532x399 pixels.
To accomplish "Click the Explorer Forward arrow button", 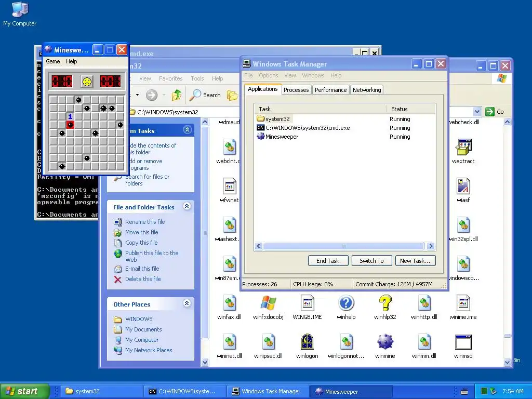I will [x=152, y=95].
